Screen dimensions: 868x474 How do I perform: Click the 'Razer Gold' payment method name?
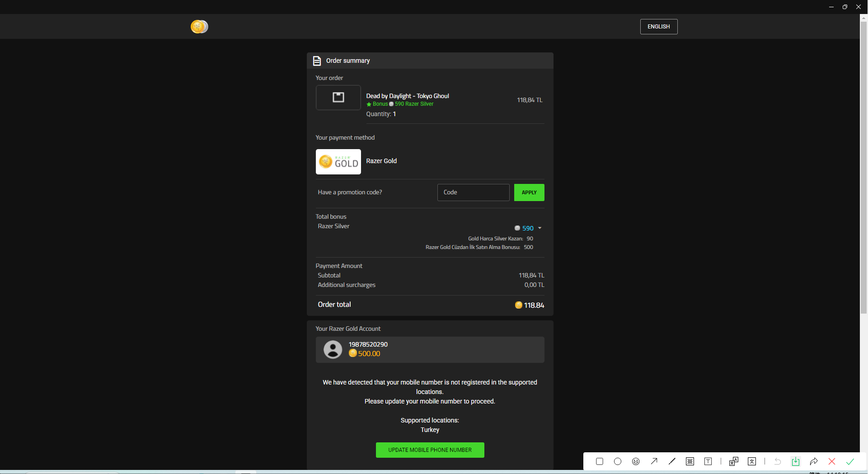381,161
